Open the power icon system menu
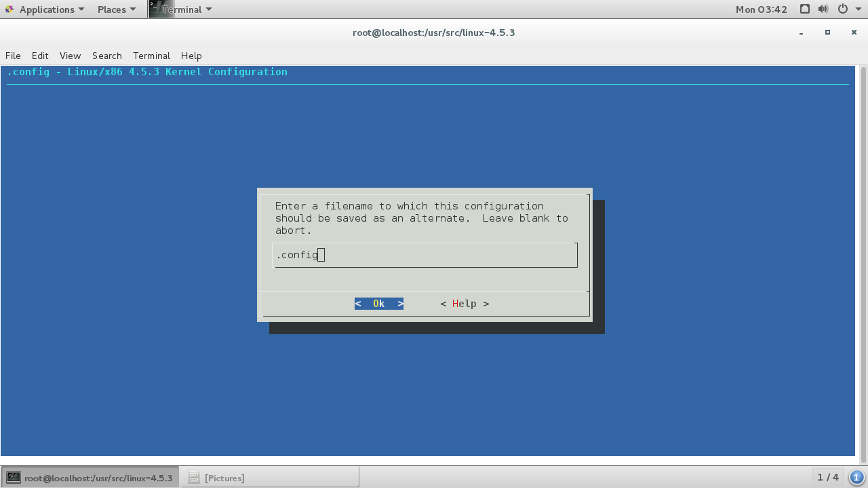The height and width of the screenshot is (488, 868). [843, 9]
